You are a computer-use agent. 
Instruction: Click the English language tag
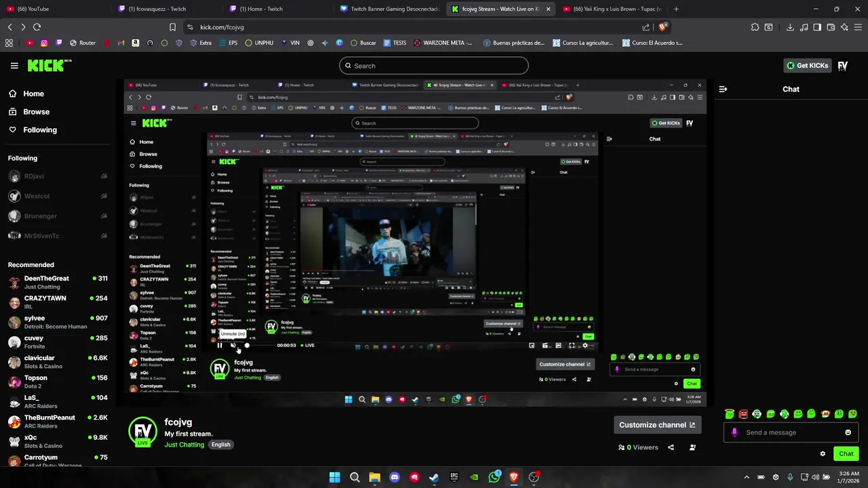tap(220, 445)
